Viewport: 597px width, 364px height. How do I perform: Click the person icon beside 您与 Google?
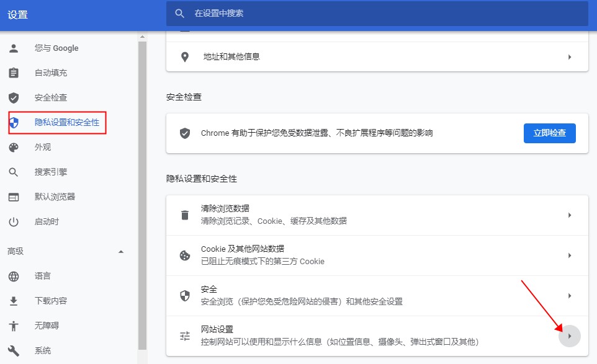14,48
